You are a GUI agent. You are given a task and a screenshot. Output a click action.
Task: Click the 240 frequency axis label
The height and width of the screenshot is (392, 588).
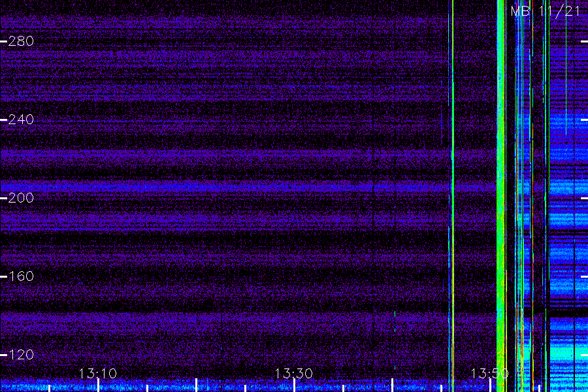[x=21, y=120]
